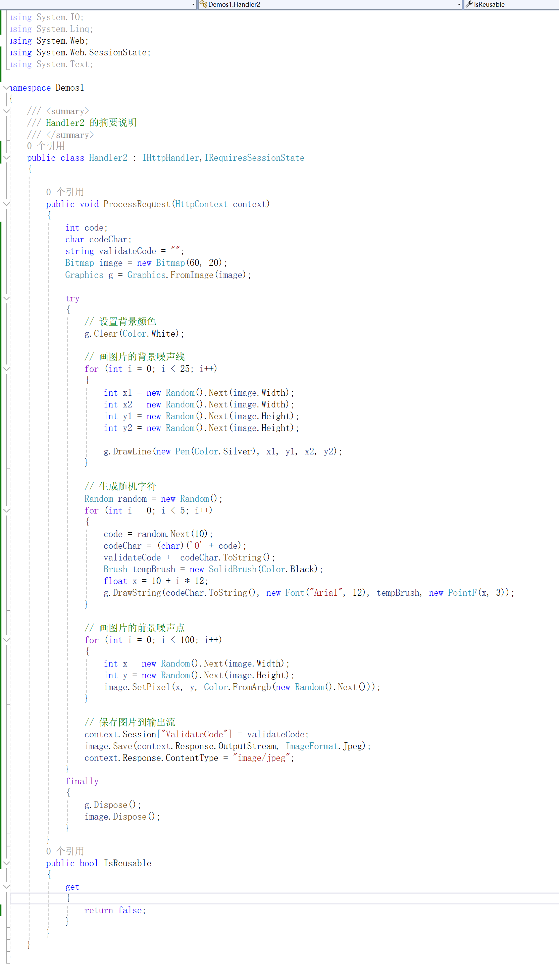
Task: Collapse the for loop with i < 5
Action: 6,510
